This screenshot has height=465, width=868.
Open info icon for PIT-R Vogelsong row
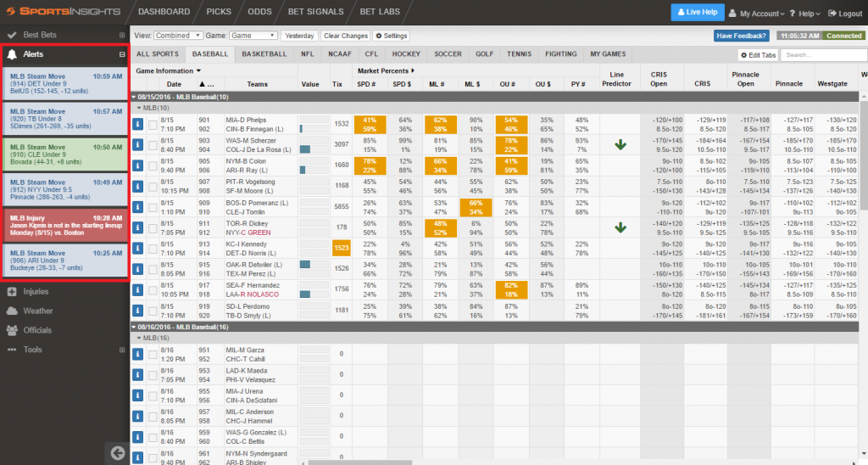[x=138, y=186]
